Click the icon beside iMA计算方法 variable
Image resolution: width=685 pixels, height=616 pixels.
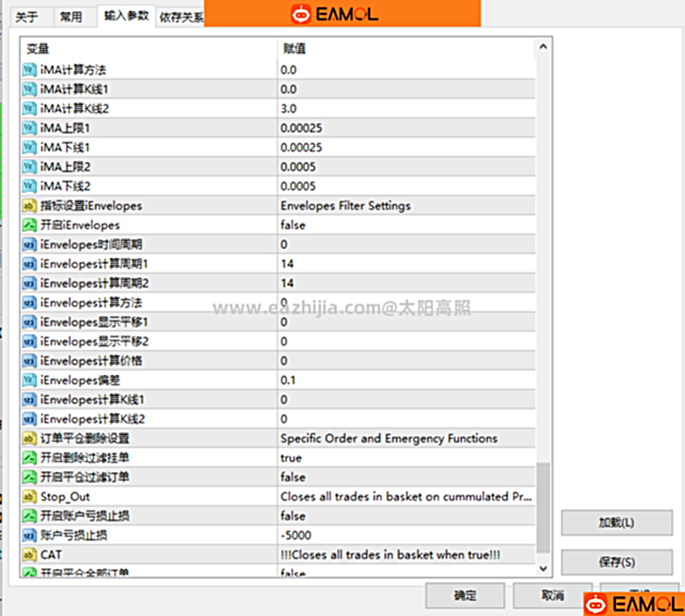point(28,70)
